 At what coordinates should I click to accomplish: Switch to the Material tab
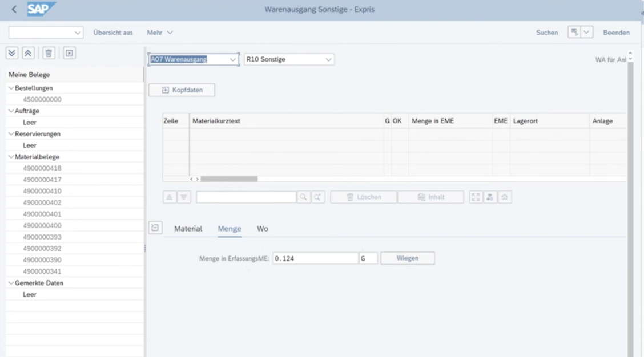point(188,229)
